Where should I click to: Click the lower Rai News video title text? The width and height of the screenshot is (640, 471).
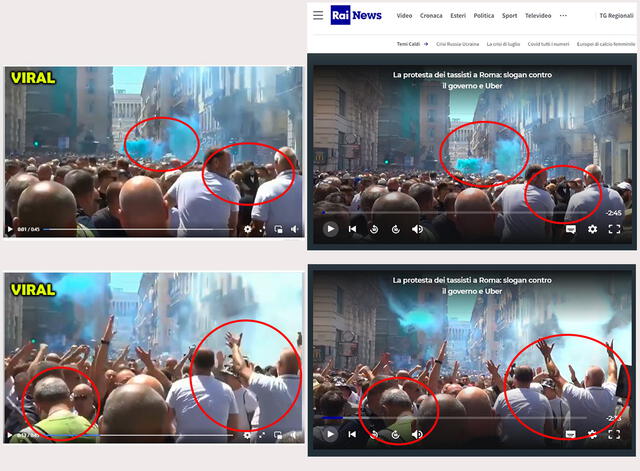coord(472,286)
